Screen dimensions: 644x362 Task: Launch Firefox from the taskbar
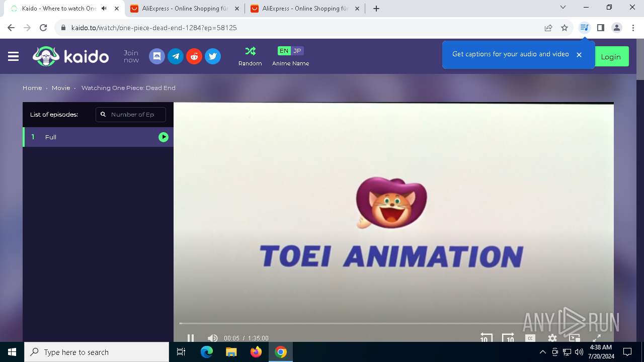click(256, 352)
